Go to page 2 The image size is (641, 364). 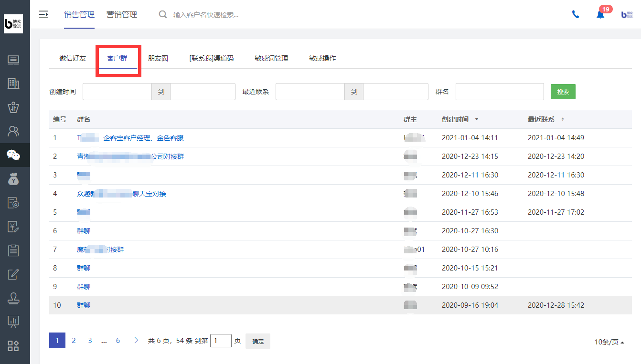coord(74,341)
